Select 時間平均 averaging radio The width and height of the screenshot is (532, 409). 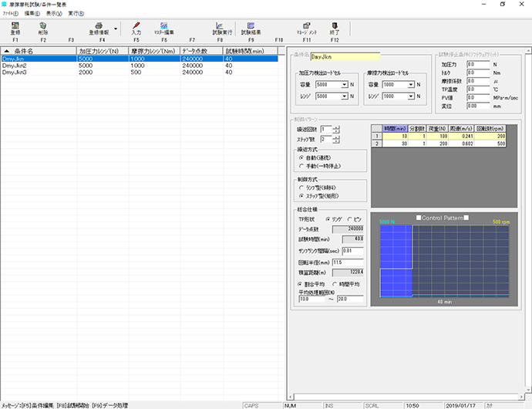(x=335, y=284)
